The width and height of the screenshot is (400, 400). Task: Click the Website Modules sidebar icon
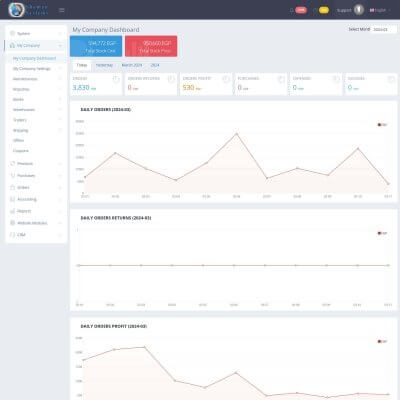pyautogui.click(x=13, y=223)
